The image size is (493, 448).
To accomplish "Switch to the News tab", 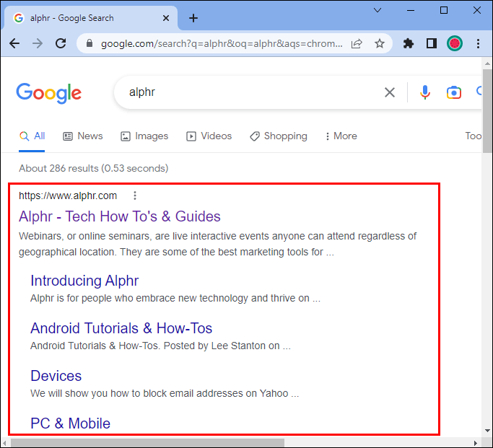I will tap(83, 136).
